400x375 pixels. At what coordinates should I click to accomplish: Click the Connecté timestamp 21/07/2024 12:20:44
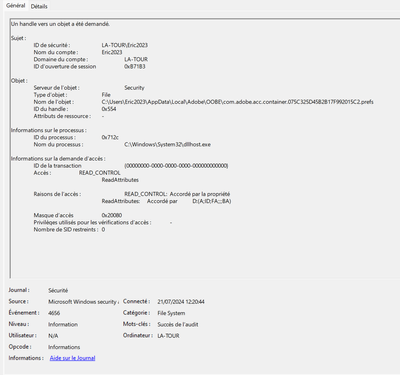click(181, 302)
